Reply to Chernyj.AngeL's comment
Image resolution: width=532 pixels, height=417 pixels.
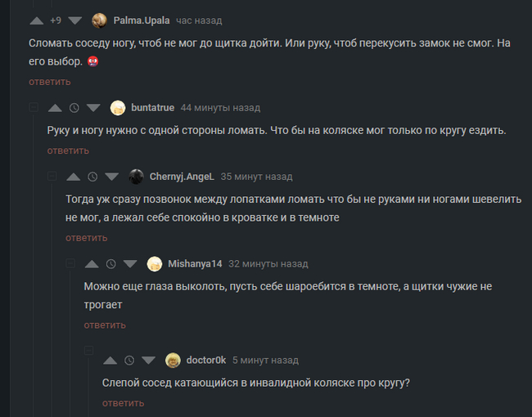click(86, 238)
